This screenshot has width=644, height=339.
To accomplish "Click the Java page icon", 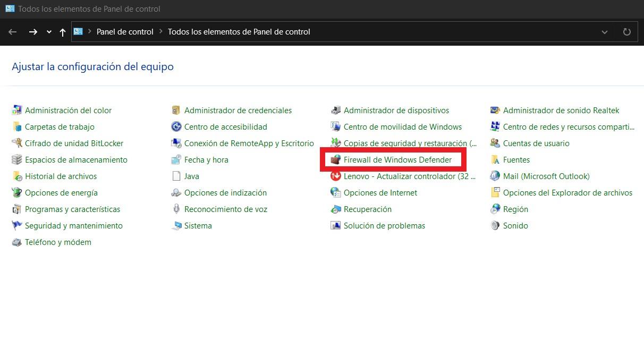I will click(176, 176).
